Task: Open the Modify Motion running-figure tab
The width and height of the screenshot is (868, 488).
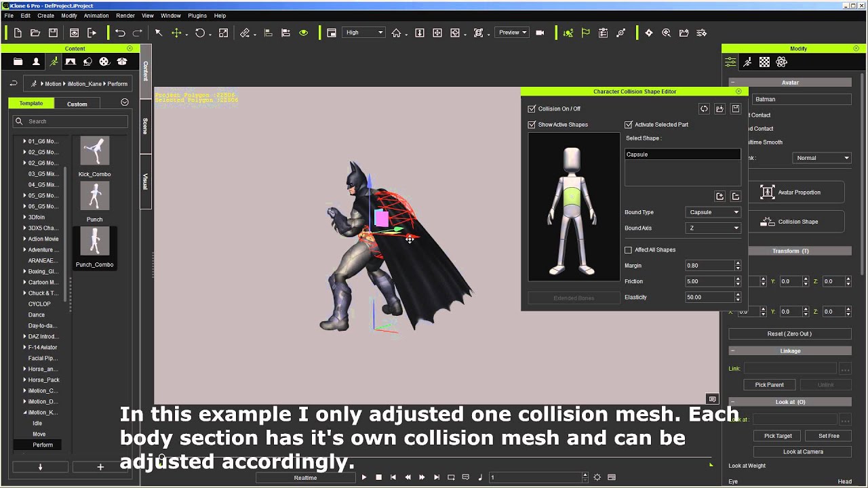Action: 747,62
